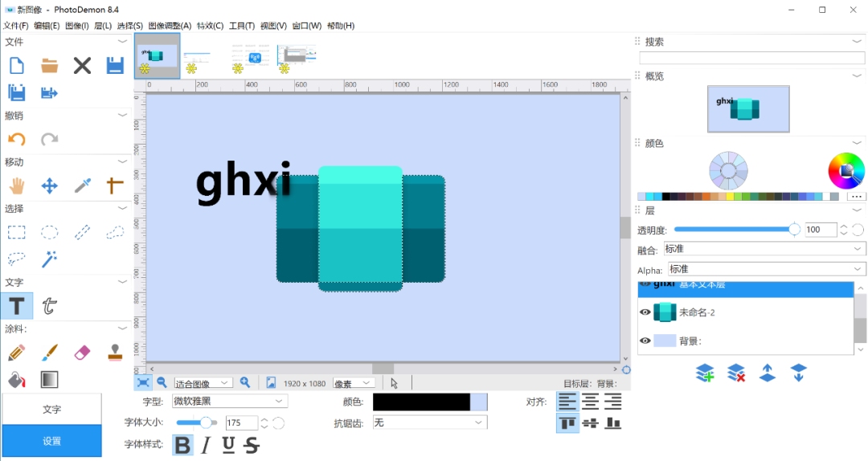The width and height of the screenshot is (868, 461).
Task: Create a new image file
Action: [17, 66]
